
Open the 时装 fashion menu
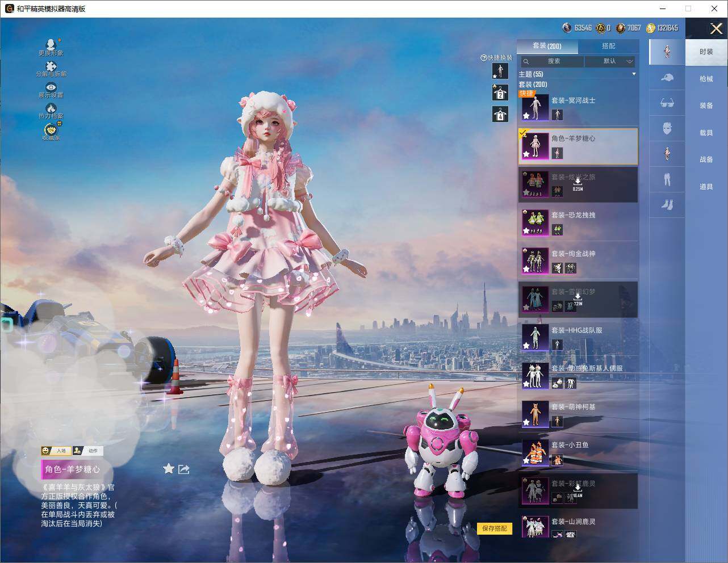(x=706, y=52)
